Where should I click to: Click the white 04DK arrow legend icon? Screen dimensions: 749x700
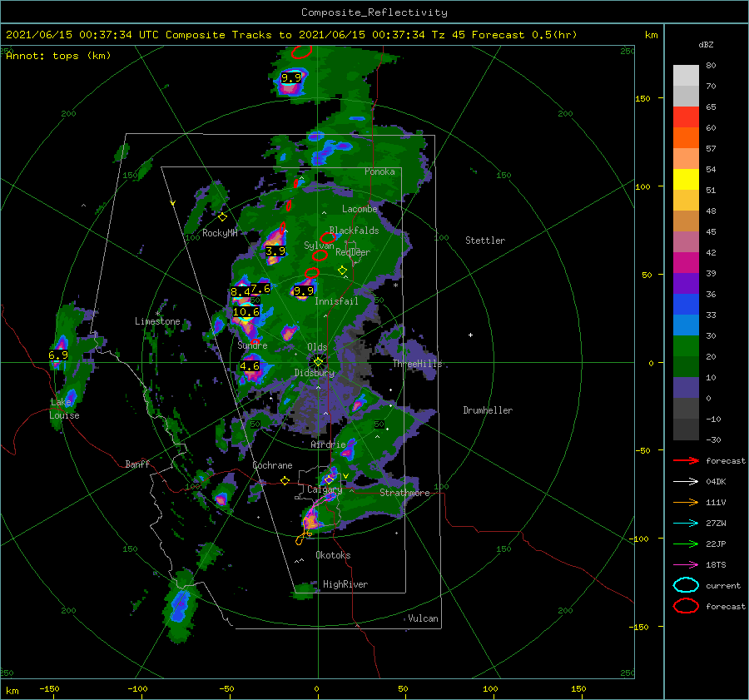point(686,481)
